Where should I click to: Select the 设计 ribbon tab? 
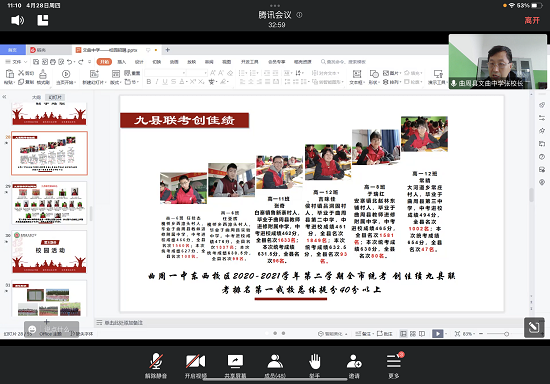pos(139,62)
